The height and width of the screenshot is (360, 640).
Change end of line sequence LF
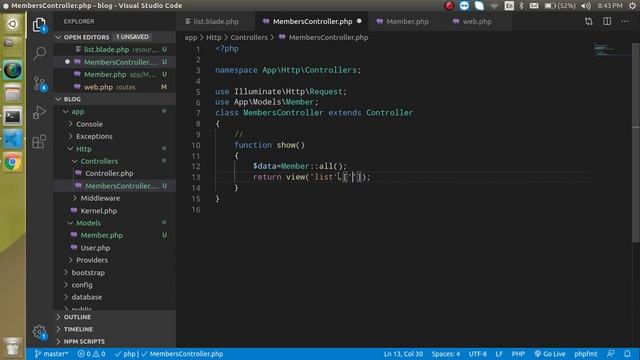[x=499, y=354]
